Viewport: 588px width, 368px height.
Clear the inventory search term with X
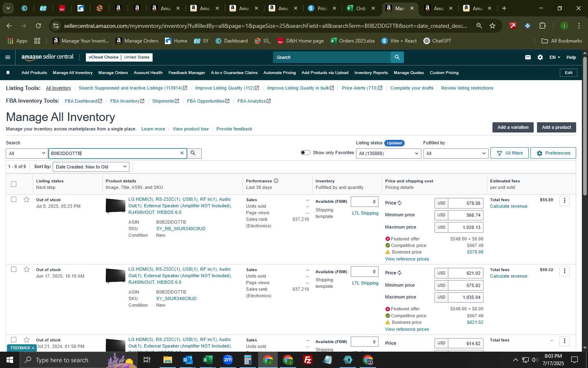pyautogui.click(x=182, y=153)
